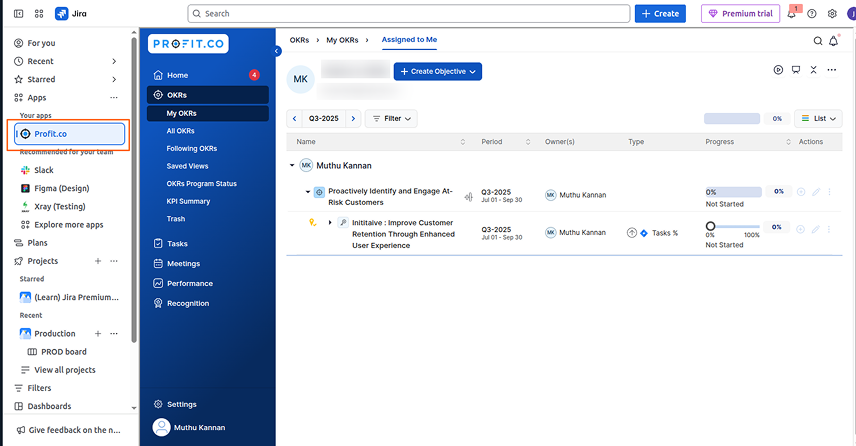Open KPI Summary submenu item
The image size is (856, 446).
(188, 201)
